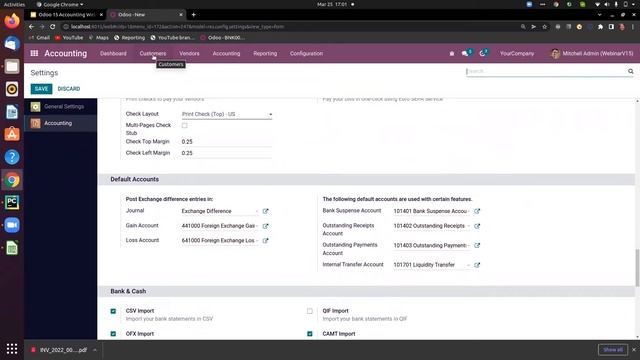
Task: Open the Vendors menu
Action: 189,53
